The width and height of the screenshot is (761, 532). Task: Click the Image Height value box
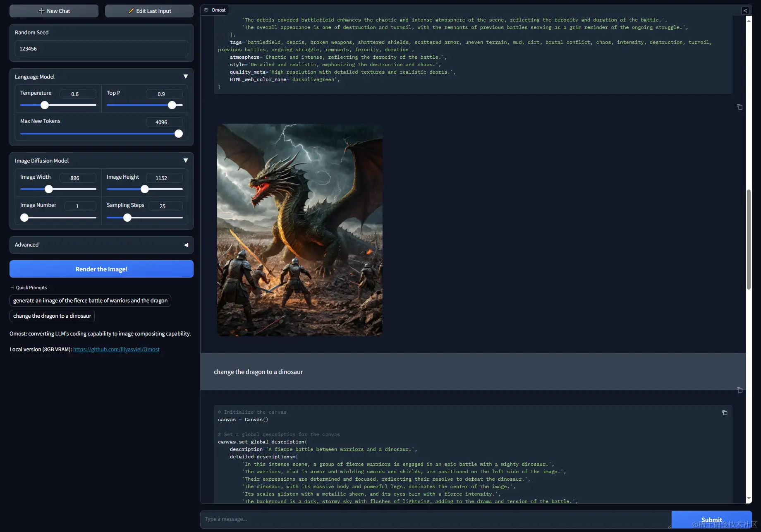point(164,178)
